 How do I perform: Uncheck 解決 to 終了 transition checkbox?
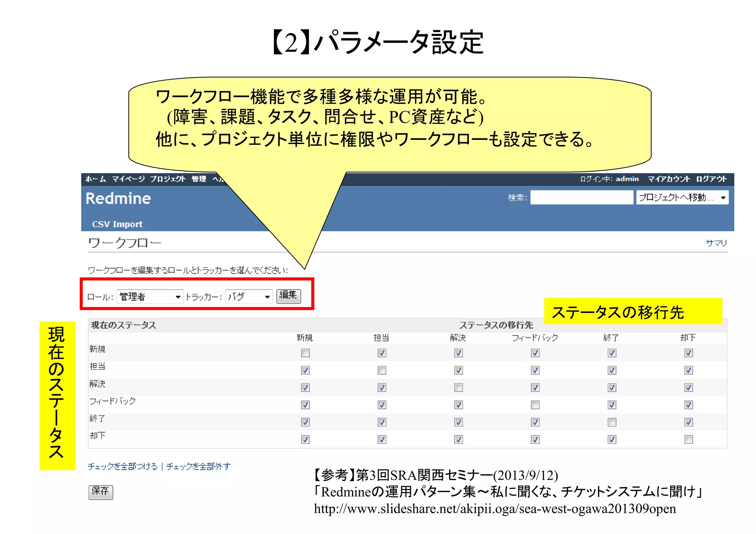612,387
